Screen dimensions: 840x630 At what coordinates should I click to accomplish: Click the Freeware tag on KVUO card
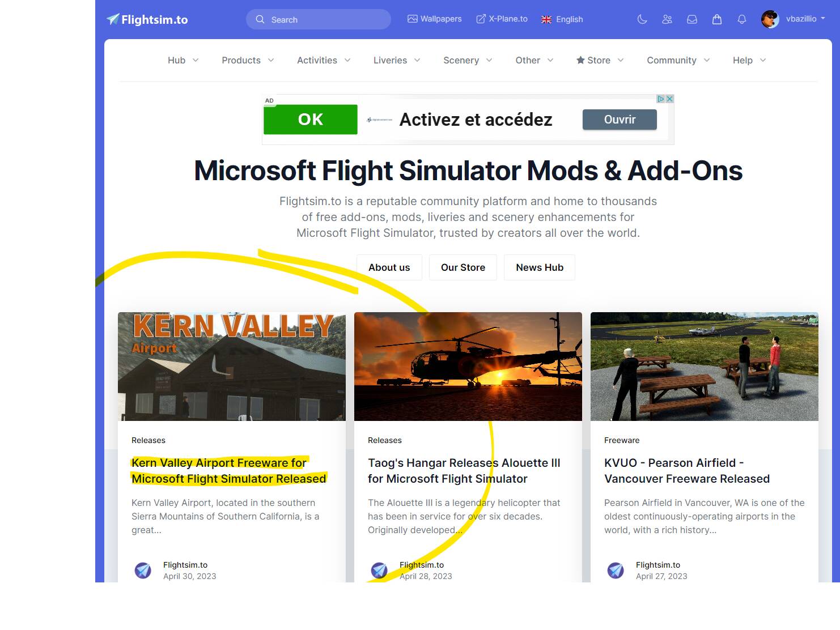[622, 440]
